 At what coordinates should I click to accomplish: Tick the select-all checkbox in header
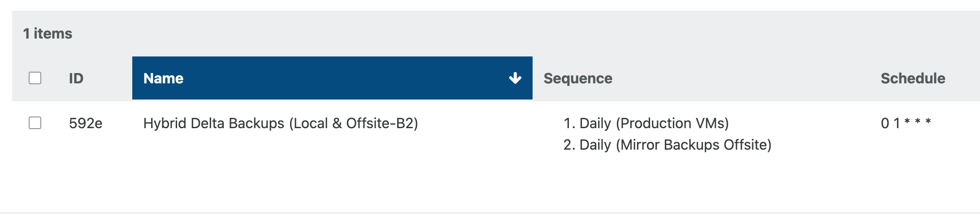click(x=35, y=78)
